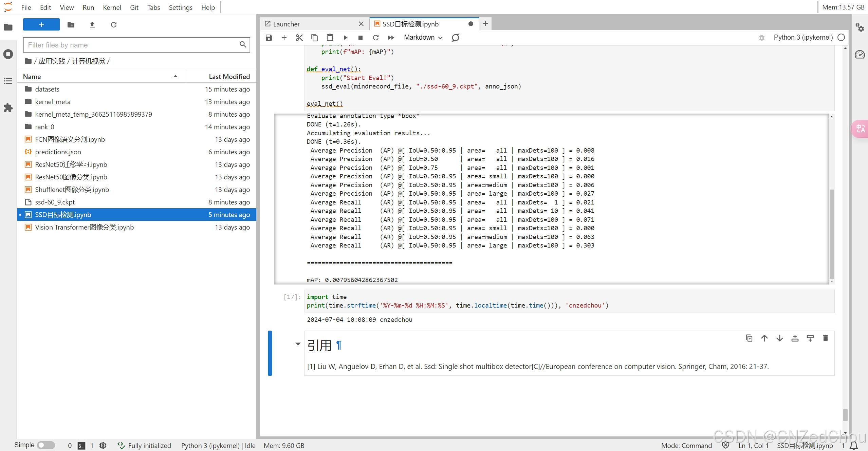Restart the kernel
Image resolution: width=868 pixels, height=451 pixels.
[376, 38]
